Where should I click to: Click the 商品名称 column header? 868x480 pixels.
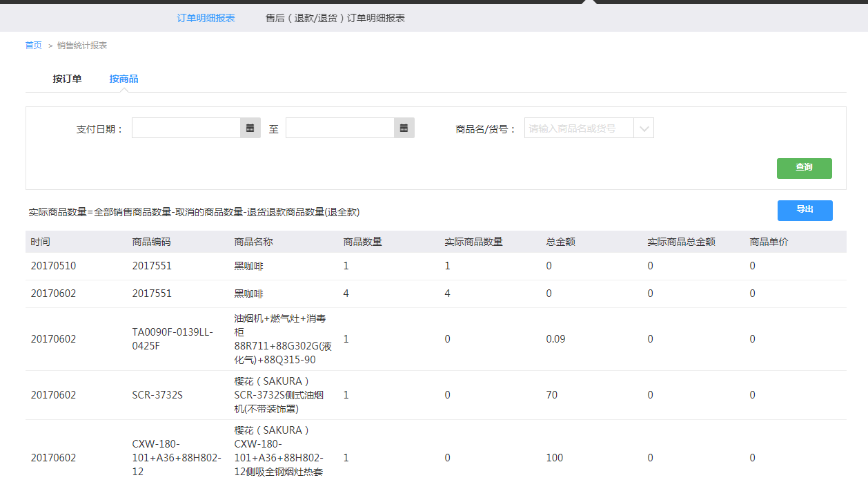(x=254, y=242)
